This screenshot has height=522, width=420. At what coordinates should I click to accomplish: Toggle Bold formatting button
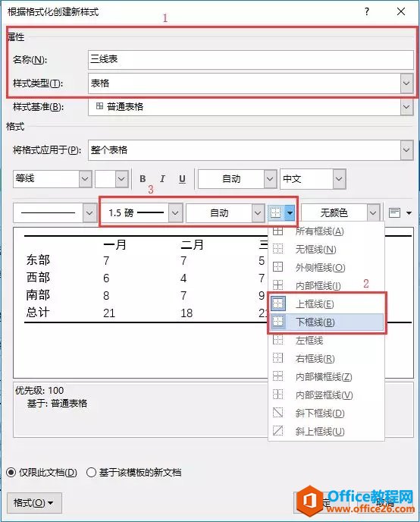coord(143,179)
